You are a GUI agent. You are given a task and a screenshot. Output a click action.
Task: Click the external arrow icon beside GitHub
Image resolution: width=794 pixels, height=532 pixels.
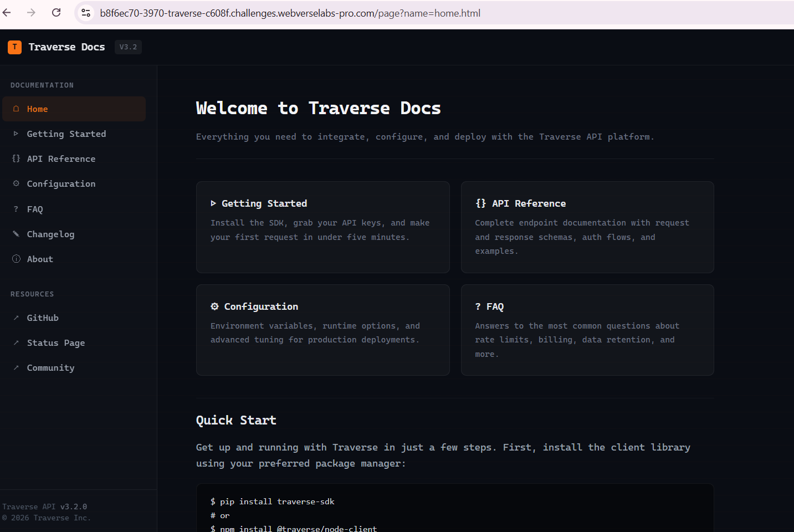click(x=16, y=318)
